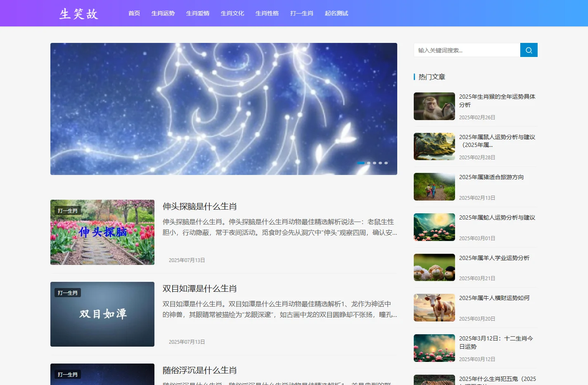Open article 双目如潭是什么生肖
The image size is (588, 385).
pos(200,288)
